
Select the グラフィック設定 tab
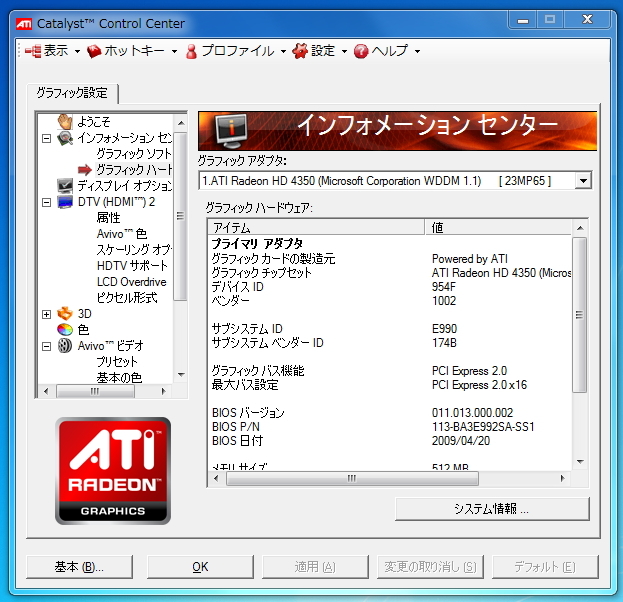[72, 93]
